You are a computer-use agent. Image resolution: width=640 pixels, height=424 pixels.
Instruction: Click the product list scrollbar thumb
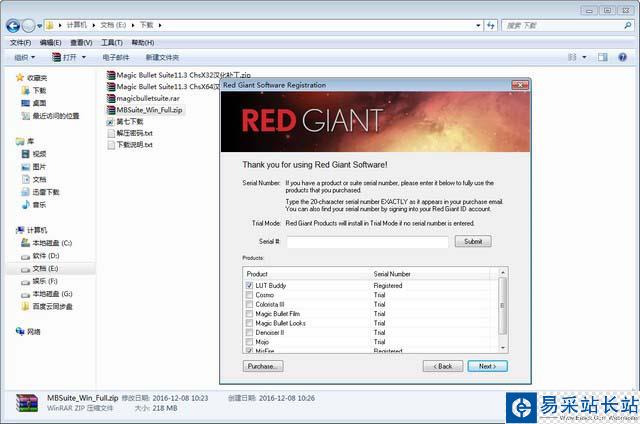coord(503,306)
